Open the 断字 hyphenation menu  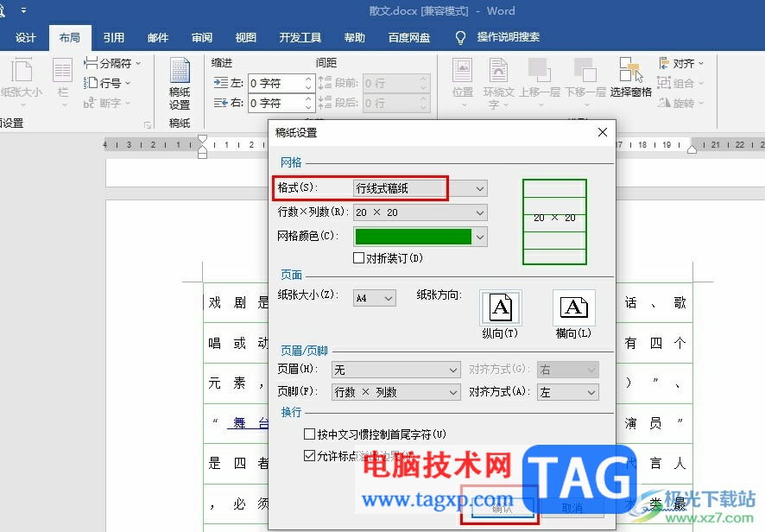[x=107, y=103]
